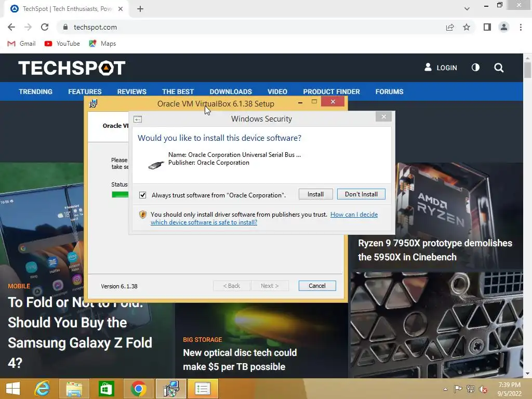Share this page via Chrome share icon
This screenshot has width=532, height=399.
450,27
